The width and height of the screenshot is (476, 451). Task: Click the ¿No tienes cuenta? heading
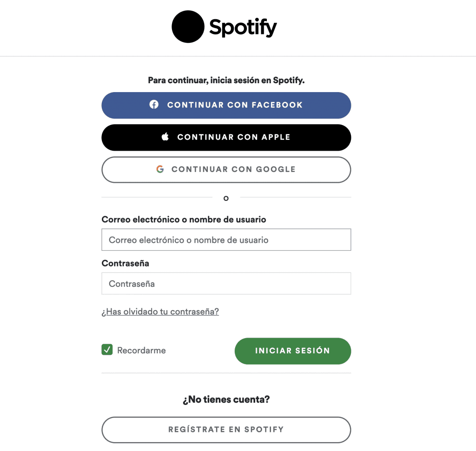tap(226, 399)
